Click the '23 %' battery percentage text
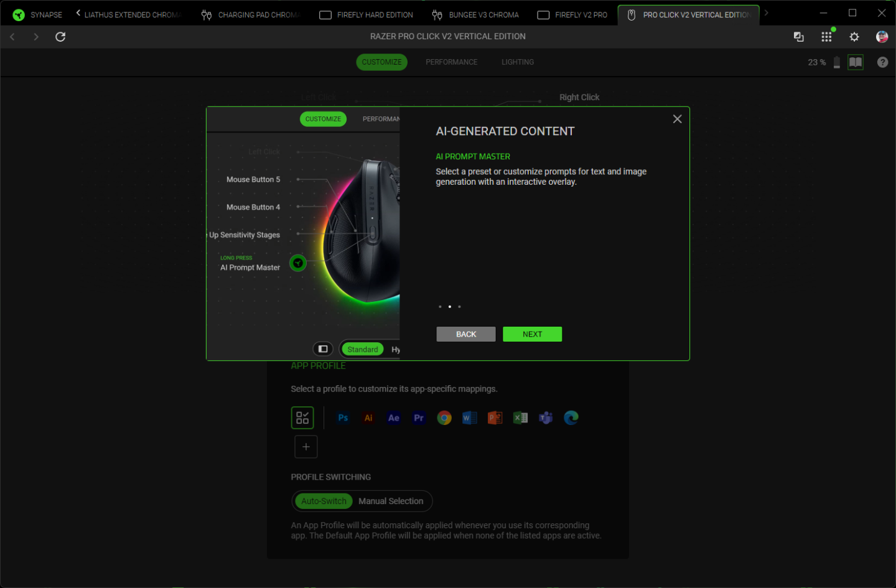The width and height of the screenshot is (896, 588). tap(817, 62)
